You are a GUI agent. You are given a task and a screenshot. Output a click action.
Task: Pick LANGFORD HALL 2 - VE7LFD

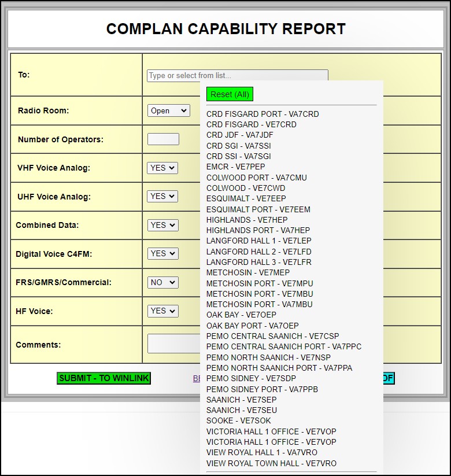[258, 252]
